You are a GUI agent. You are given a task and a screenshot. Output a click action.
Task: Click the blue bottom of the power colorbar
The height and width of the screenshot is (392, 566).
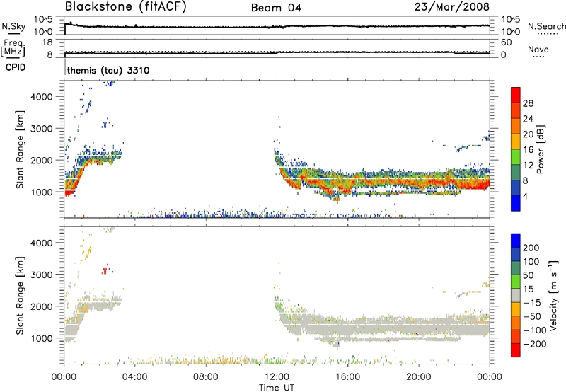[x=516, y=203]
